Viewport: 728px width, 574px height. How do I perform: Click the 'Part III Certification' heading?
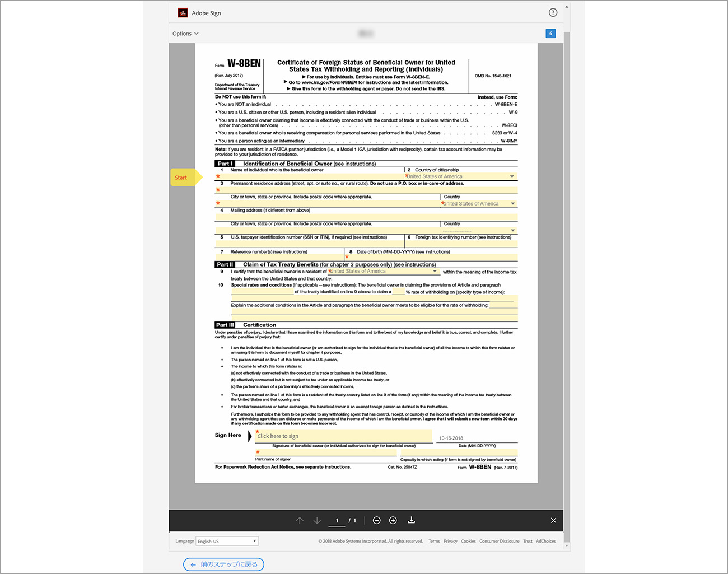point(246,325)
